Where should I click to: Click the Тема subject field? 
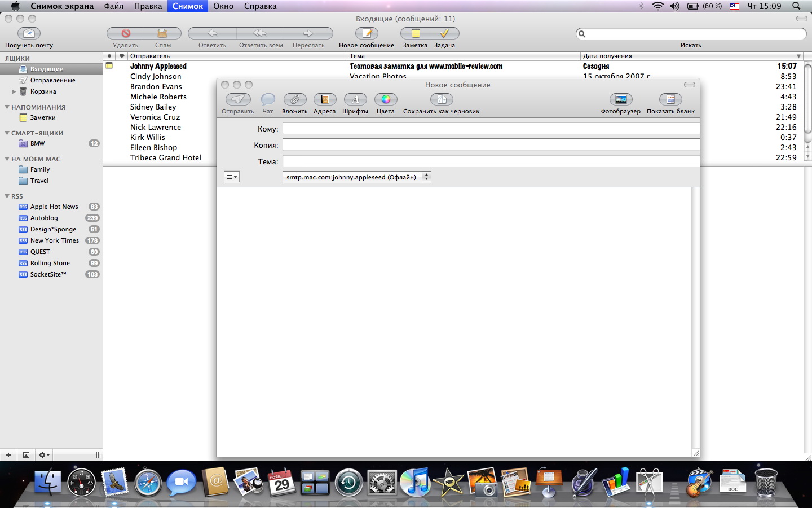click(x=491, y=161)
